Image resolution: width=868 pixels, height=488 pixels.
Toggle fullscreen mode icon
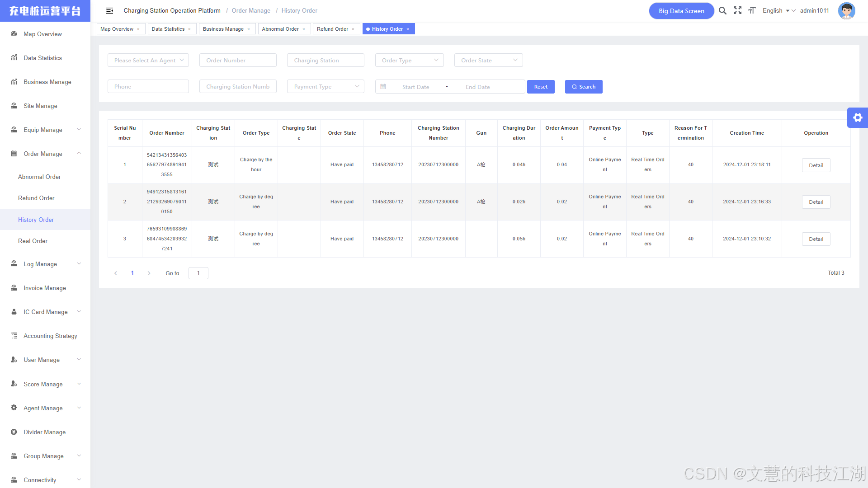[x=737, y=10]
